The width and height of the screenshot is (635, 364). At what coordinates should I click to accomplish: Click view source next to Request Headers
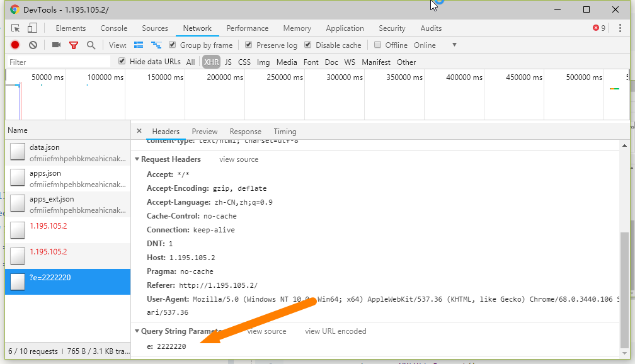(239, 159)
